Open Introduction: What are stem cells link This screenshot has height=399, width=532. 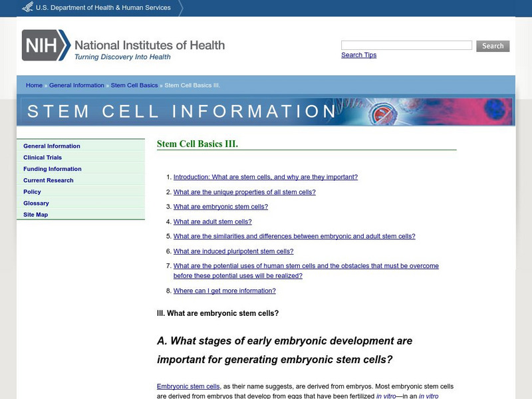(265, 177)
